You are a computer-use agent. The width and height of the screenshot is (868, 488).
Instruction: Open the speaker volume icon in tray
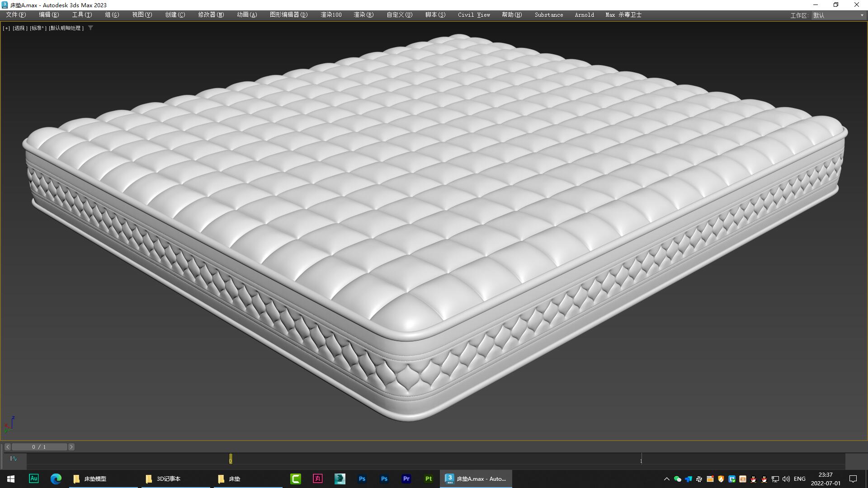click(x=787, y=479)
